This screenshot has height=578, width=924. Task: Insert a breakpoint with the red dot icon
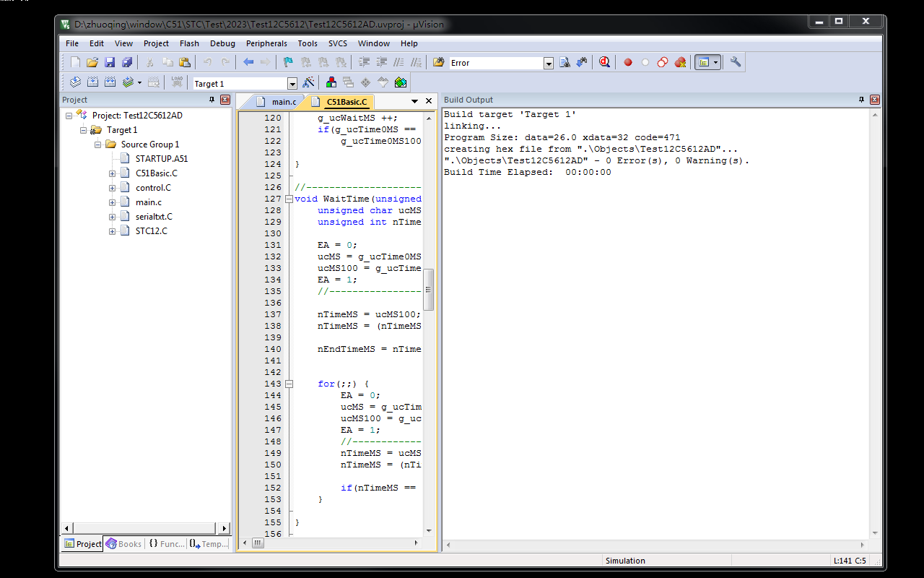pos(628,63)
